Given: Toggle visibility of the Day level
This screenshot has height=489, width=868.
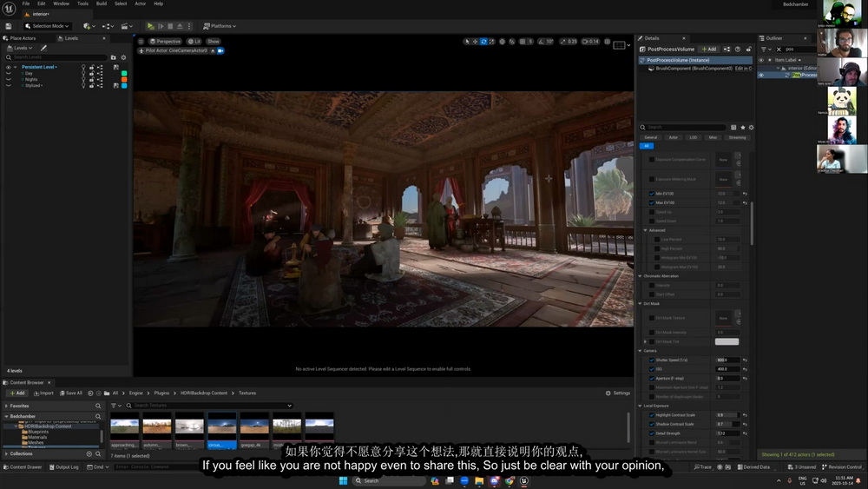Looking at the screenshot, I should click(x=9, y=73).
